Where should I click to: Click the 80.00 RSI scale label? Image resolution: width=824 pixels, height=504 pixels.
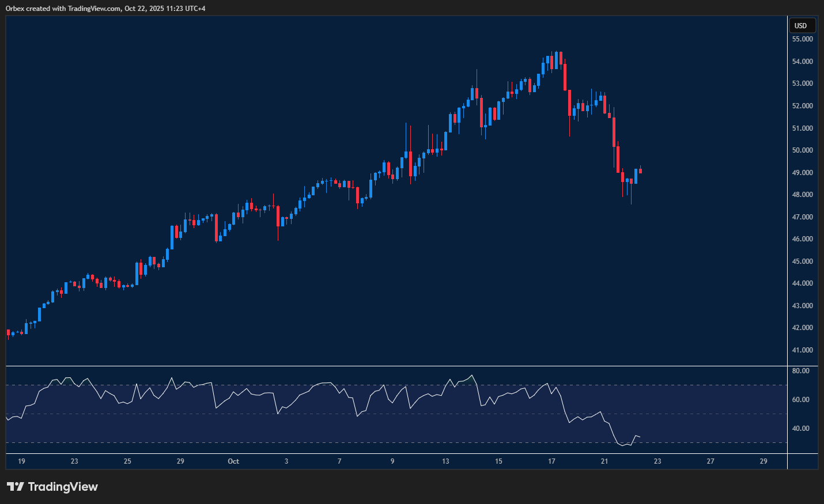tap(800, 371)
